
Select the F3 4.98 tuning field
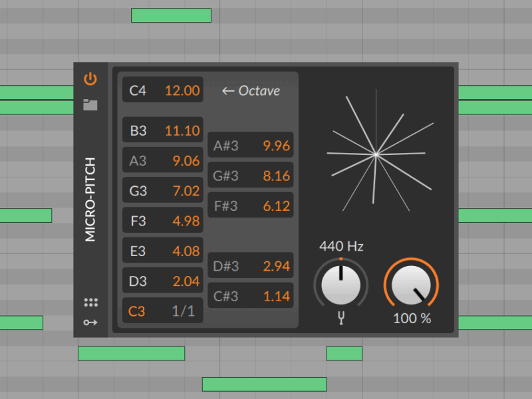[163, 221]
